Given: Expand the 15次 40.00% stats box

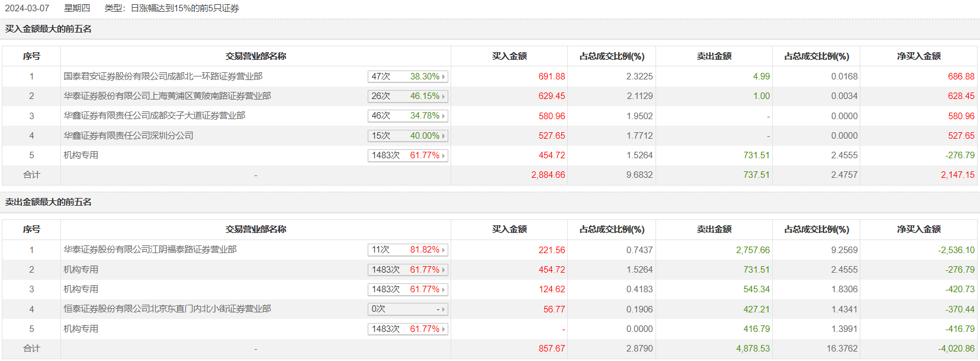Looking at the screenshot, I should point(407,136).
